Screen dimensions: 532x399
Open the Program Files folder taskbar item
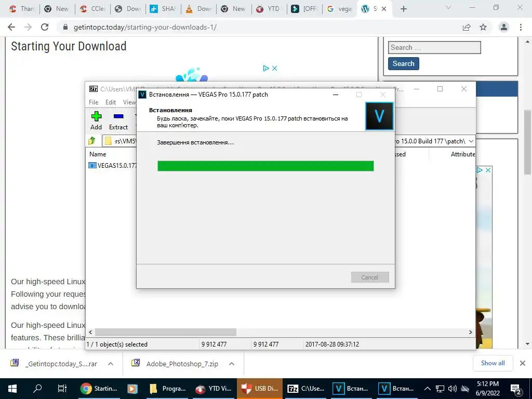point(168,389)
